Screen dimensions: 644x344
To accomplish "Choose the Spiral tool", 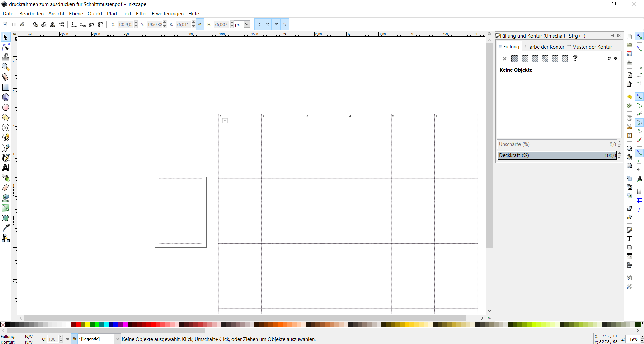I will [x=6, y=128].
